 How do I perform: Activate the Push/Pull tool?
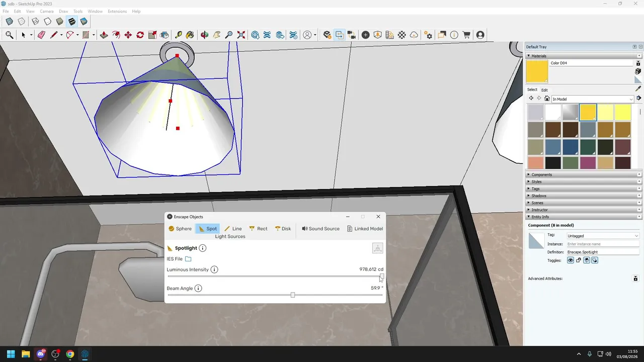[x=104, y=35]
